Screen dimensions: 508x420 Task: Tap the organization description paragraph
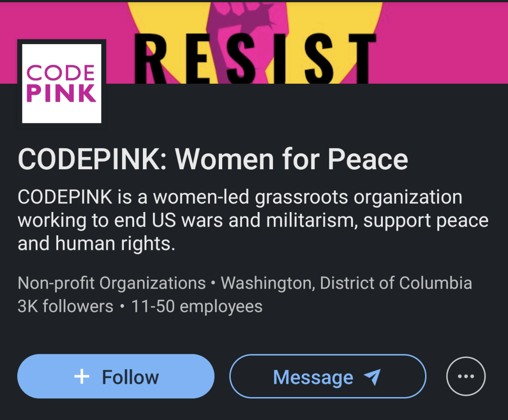tap(252, 220)
